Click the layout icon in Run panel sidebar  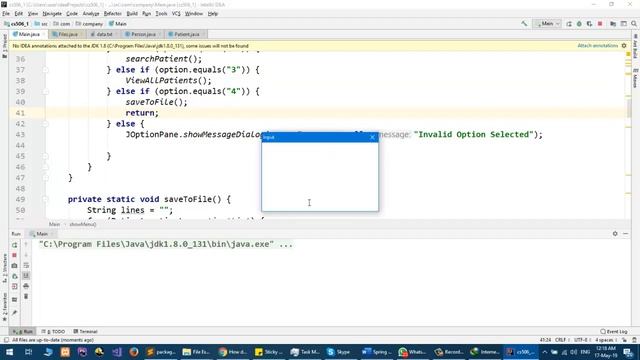click(15, 300)
